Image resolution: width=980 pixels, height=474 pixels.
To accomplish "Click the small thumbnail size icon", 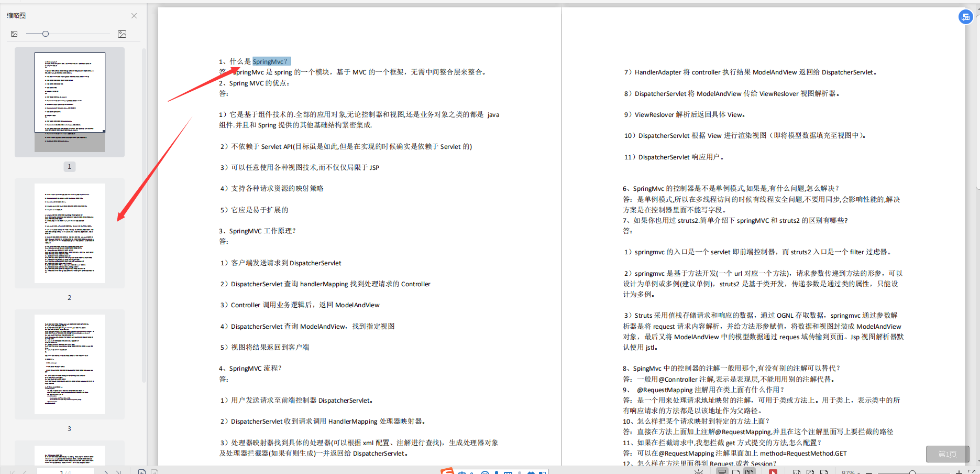I will click(14, 34).
